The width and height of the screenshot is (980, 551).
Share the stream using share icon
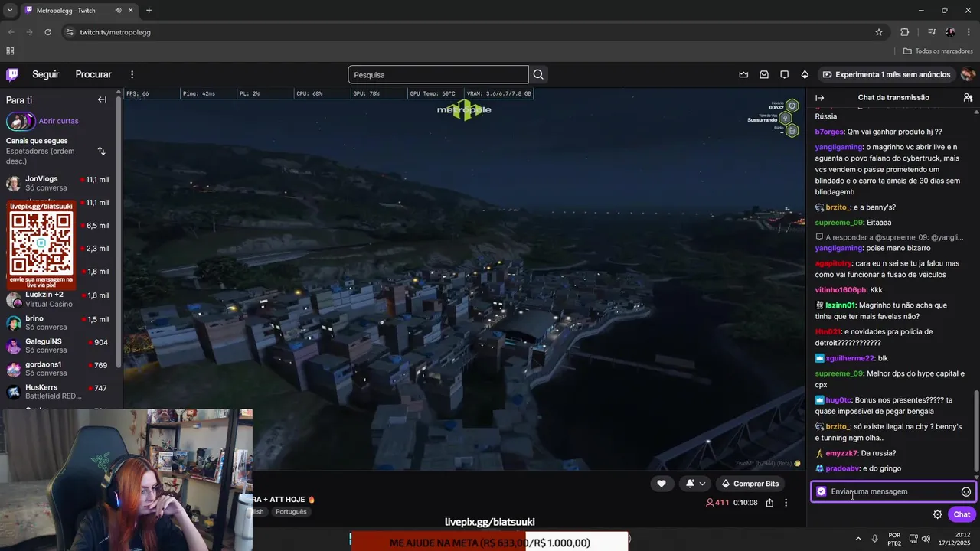pos(769,503)
